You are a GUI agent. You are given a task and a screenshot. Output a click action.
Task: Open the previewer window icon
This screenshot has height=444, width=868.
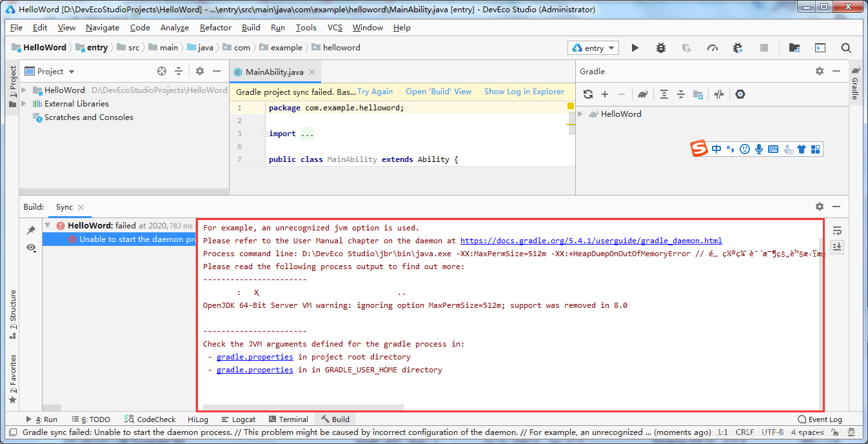[820, 48]
